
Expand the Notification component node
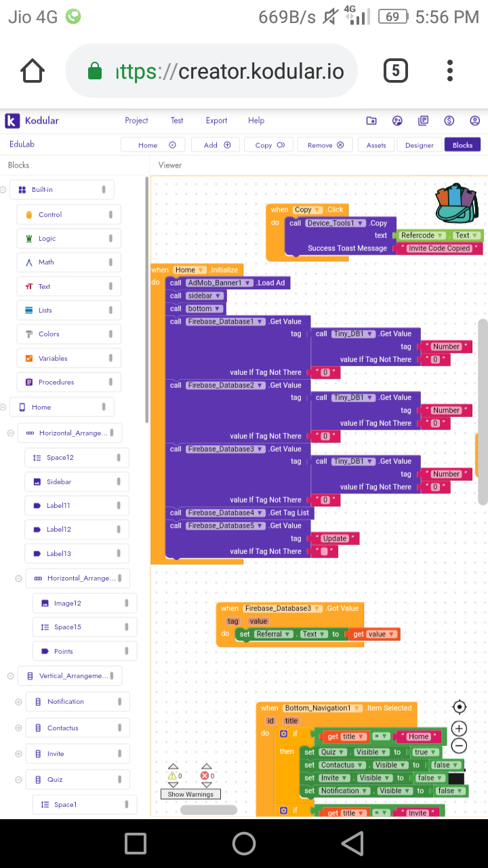click(x=18, y=702)
